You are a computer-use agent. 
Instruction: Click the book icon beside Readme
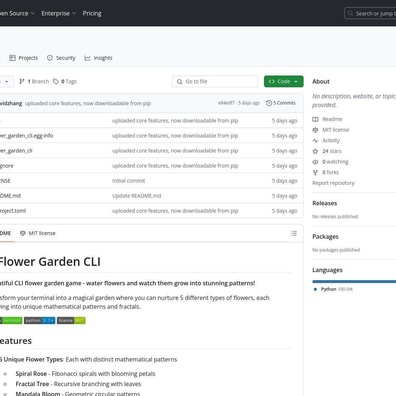[x=315, y=119]
